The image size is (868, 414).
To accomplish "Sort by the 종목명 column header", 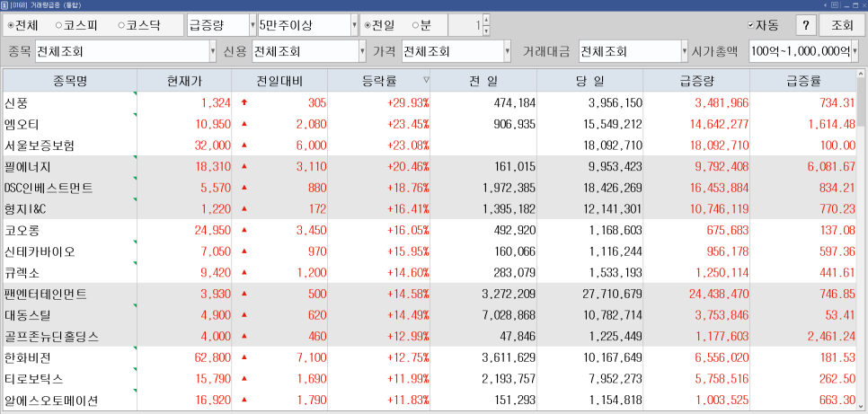I will coord(70,81).
